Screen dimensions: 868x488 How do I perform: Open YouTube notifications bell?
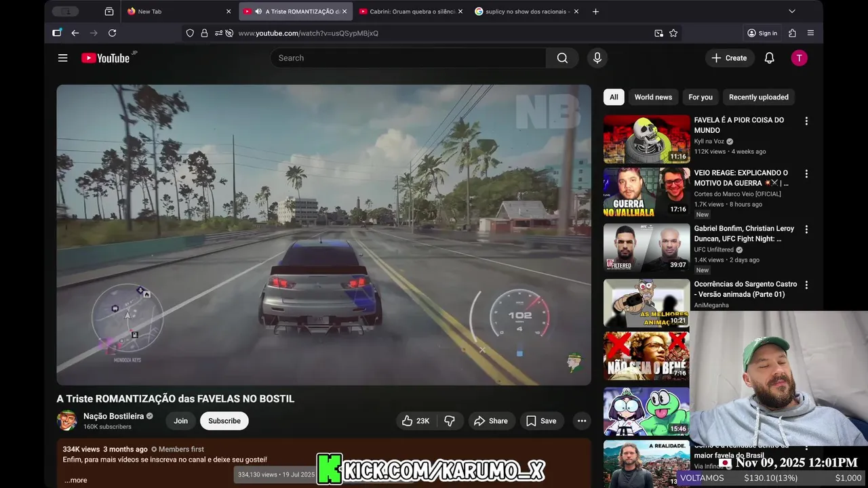pyautogui.click(x=769, y=58)
